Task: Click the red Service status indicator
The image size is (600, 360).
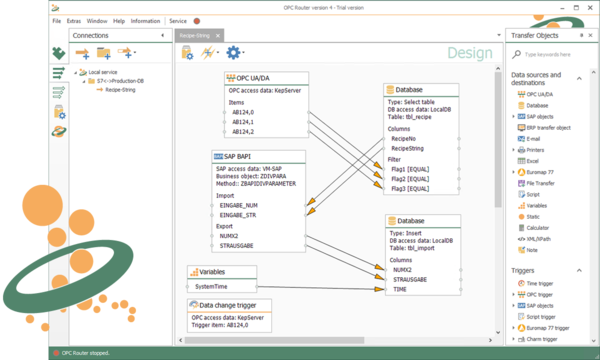Action: (197, 21)
